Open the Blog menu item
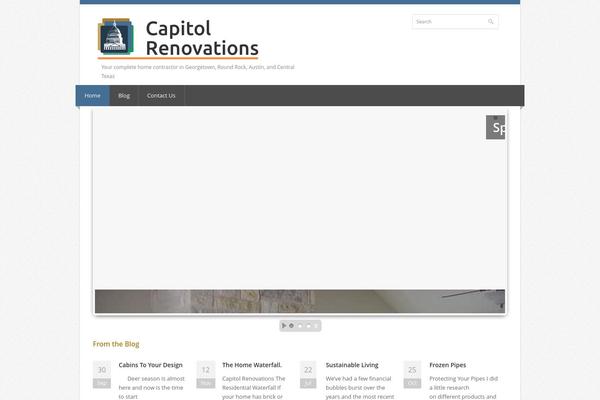Viewport: 600px width, 400px height. tap(124, 96)
